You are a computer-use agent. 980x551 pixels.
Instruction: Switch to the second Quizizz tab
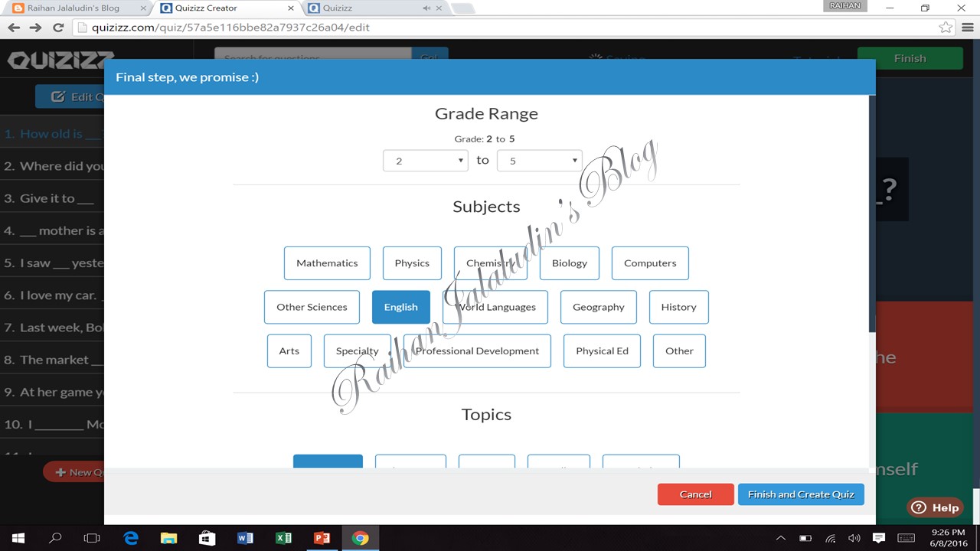(337, 8)
